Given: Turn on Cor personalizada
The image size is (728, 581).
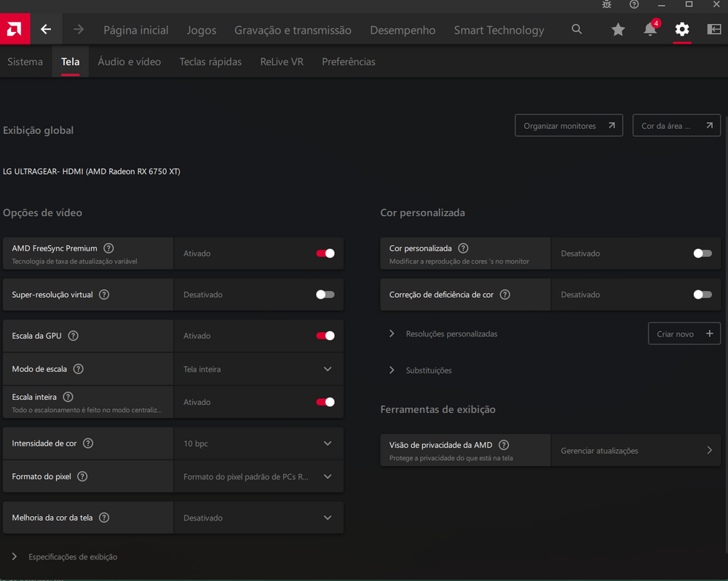Looking at the screenshot, I should [701, 253].
